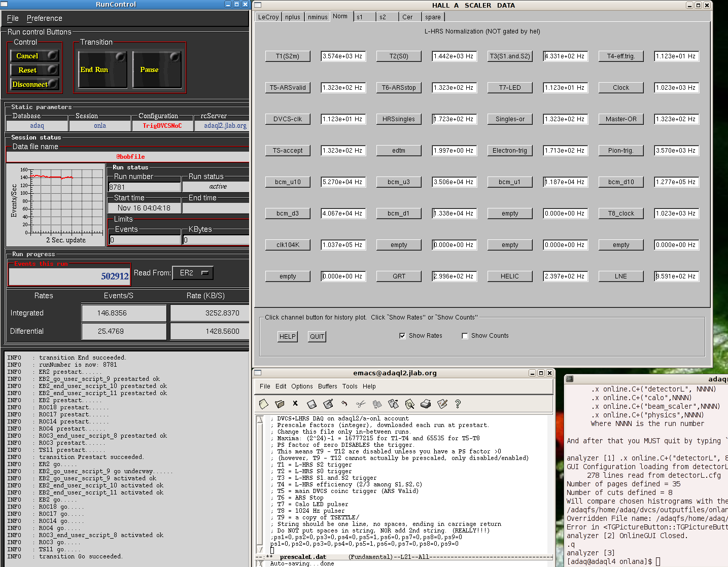Show history plot for T3(S1.and.S2) channel

pyautogui.click(x=510, y=56)
